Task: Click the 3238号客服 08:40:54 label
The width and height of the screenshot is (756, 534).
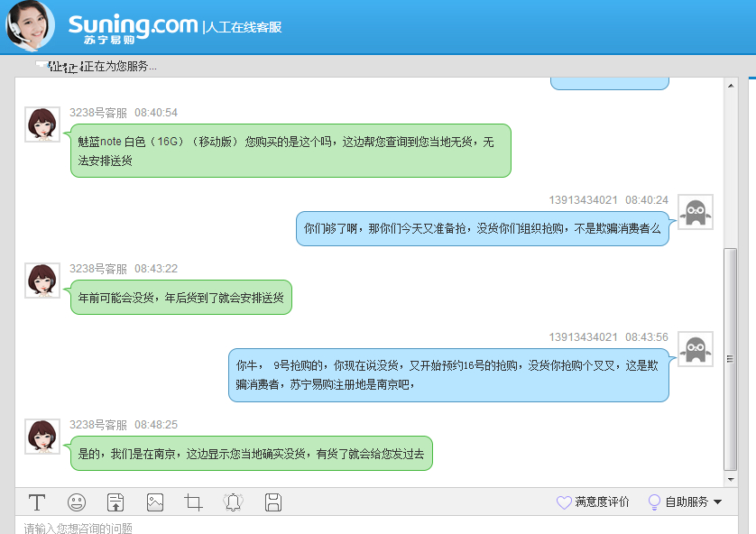Action: (x=124, y=113)
